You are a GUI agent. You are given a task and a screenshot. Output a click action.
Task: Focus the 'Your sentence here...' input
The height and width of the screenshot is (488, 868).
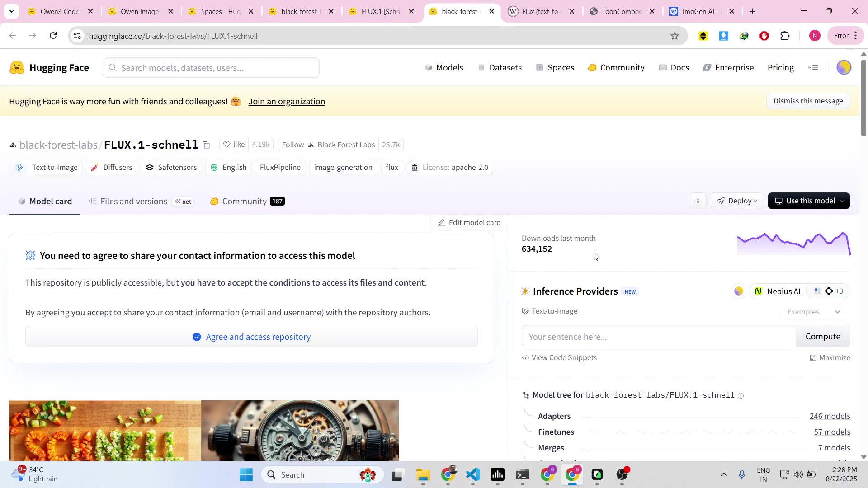pos(659,337)
